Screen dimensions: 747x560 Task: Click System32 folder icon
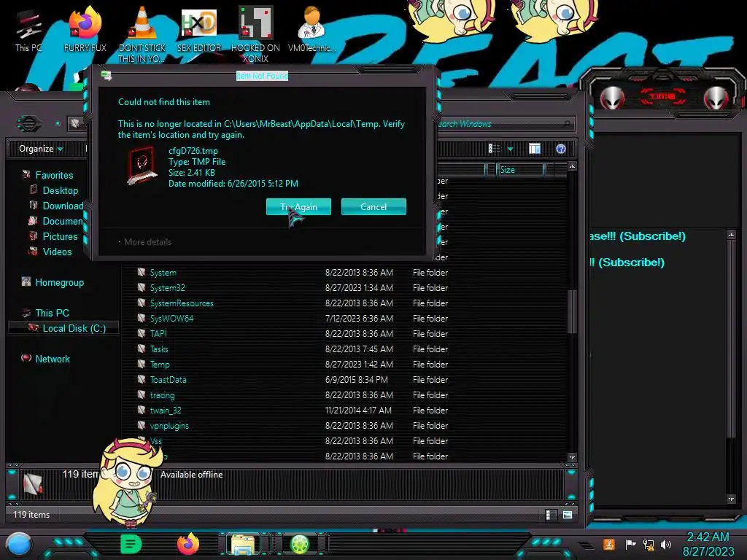142,287
